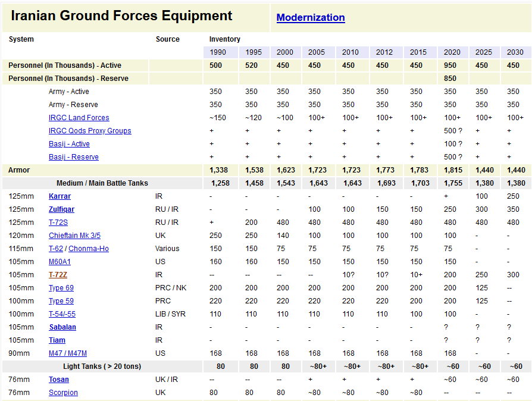Click the 'System' column header

point(21,39)
